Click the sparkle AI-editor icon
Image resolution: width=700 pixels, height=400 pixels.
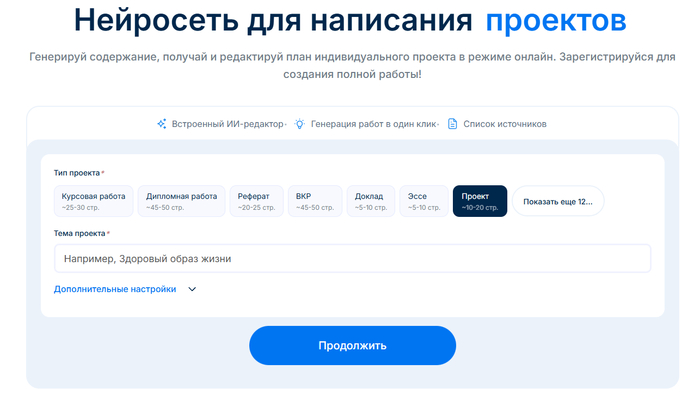pyautogui.click(x=161, y=124)
